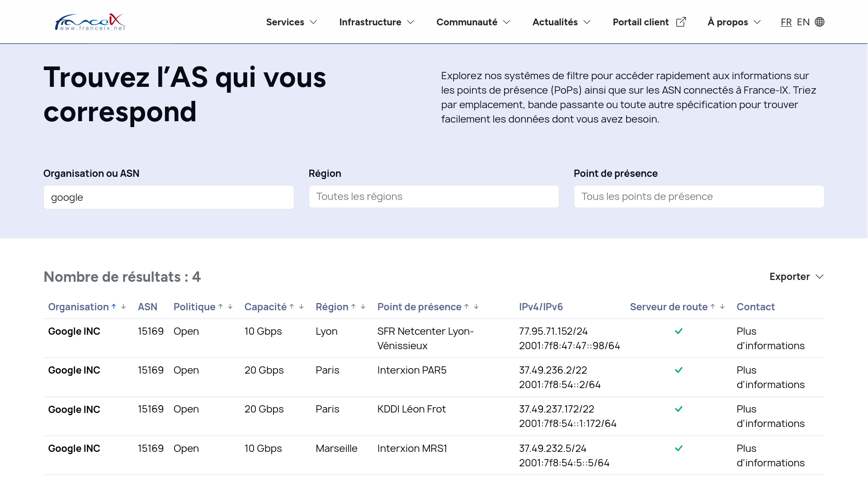Sort Organisation column descending arrow
Image resolution: width=868 pixels, height=498 pixels.
pyautogui.click(x=123, y=307)
